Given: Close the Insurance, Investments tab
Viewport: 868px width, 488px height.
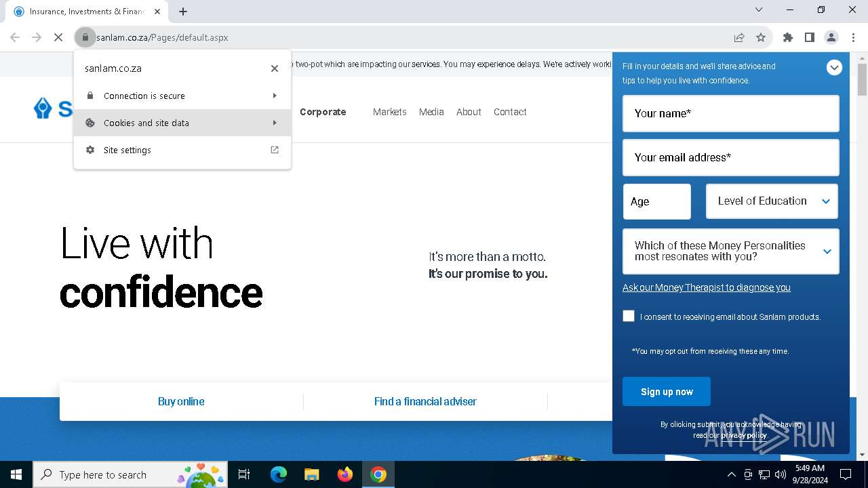Looking at the screenshot, I should tap(157, 12).
